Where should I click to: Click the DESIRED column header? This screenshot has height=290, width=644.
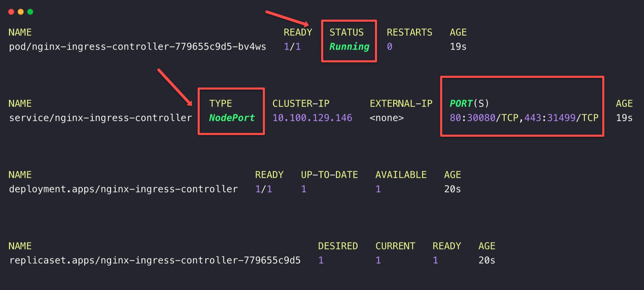coord(338,246)
